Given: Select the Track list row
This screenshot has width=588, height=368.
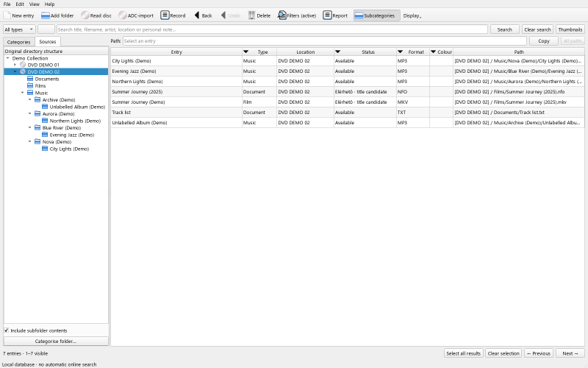Looking at the screenshot, I should (347, 113).
